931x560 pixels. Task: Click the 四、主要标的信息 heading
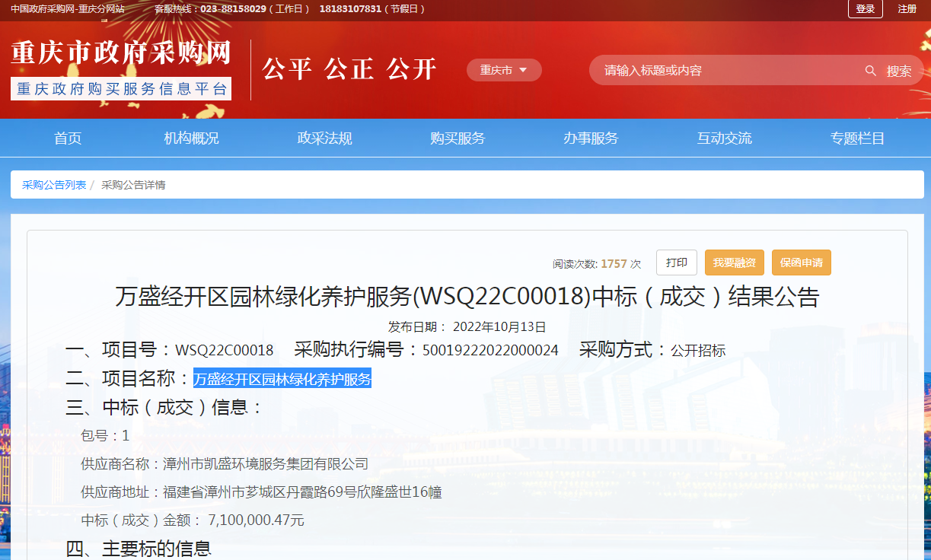pos(139,549)
